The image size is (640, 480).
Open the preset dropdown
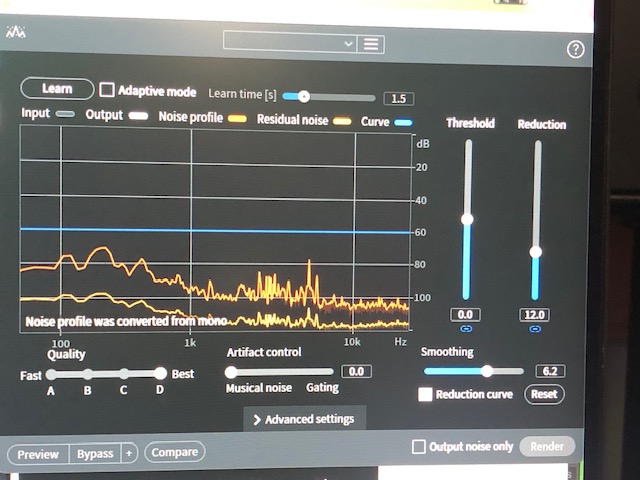[290, 42]
